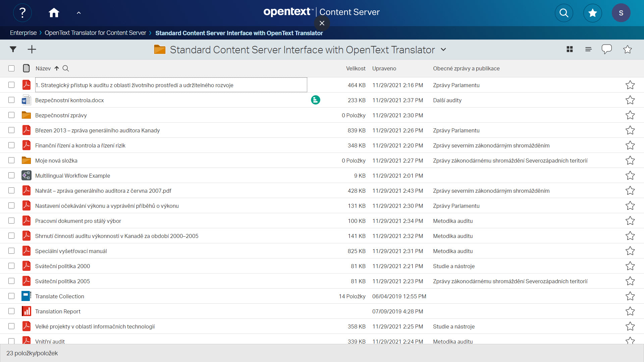Select checkbox for Bezpečnostní zprávy folder
Image resolution: width=644 pixels, height=362 pixels.
11,115
